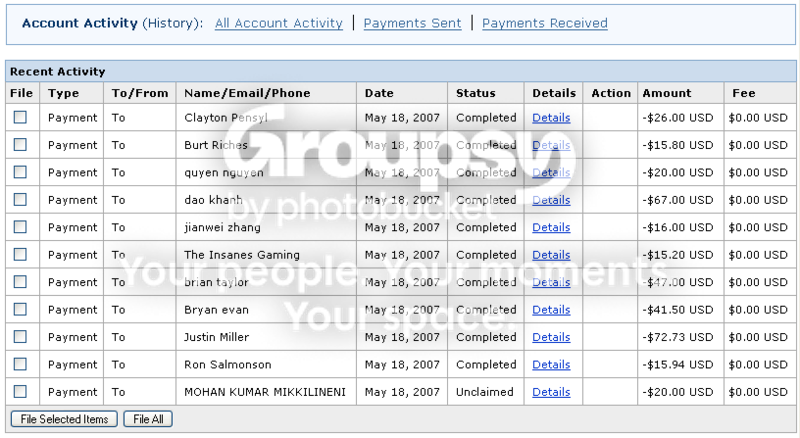The width and height of the screenshot is (800, 438).
Task: Check the Ron Salmonson payment checkbox
Action: [20, 364]
